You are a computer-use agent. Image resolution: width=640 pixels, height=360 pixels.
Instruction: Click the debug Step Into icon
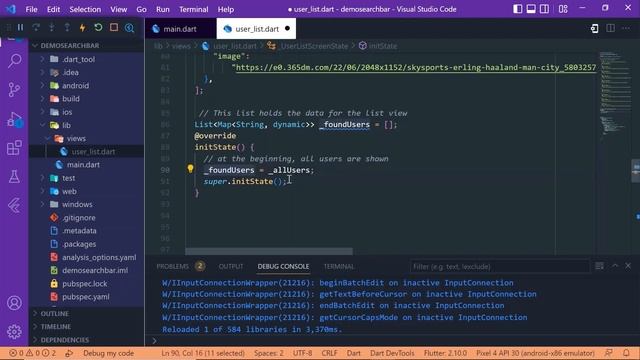coord(51,28)
